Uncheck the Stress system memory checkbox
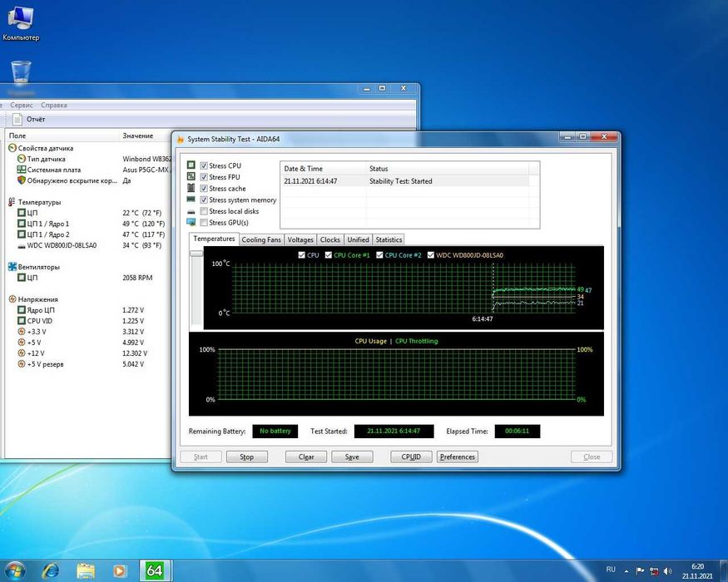The height and width of the screenshot is (582, 728). 203,200
